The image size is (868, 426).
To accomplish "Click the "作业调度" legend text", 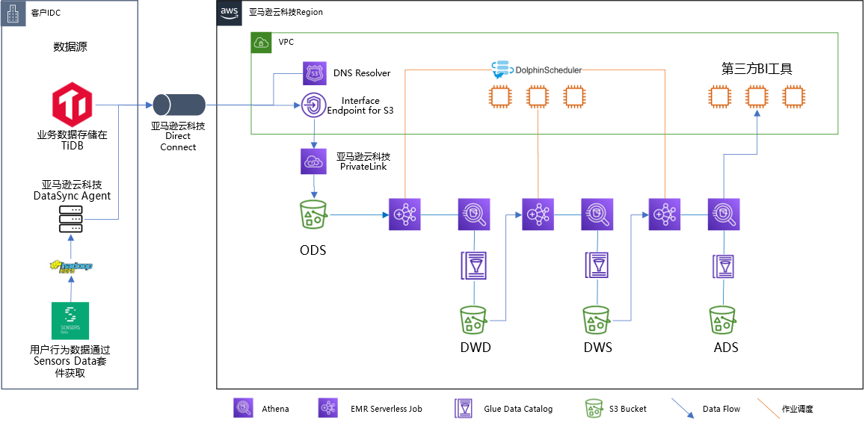I will [x=797, y=409].
